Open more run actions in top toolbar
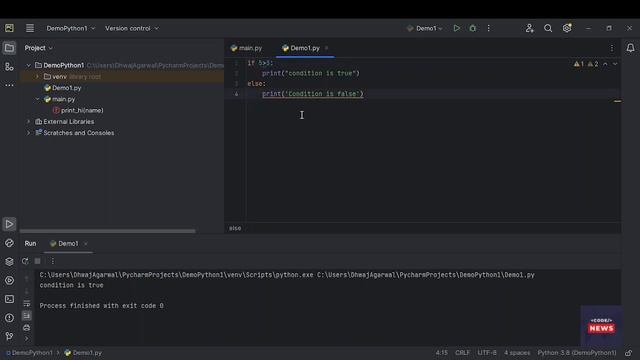The width and height of the screenshot is (640, 360). (x=489, y=28)
